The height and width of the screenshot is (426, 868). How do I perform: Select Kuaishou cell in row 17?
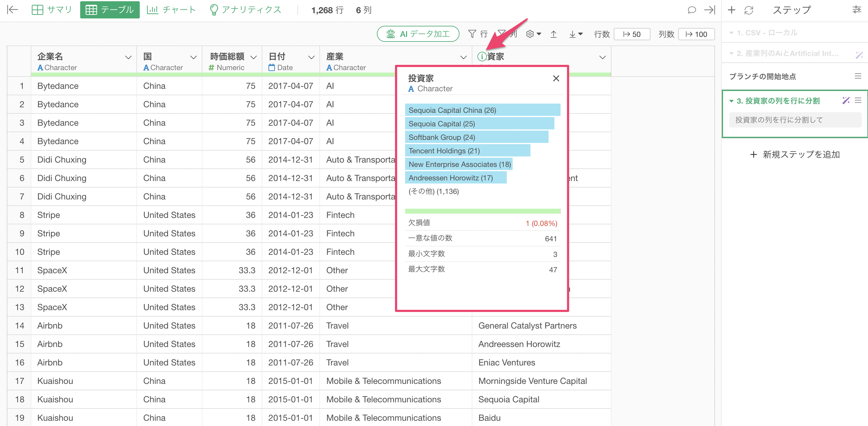[84, 381]
